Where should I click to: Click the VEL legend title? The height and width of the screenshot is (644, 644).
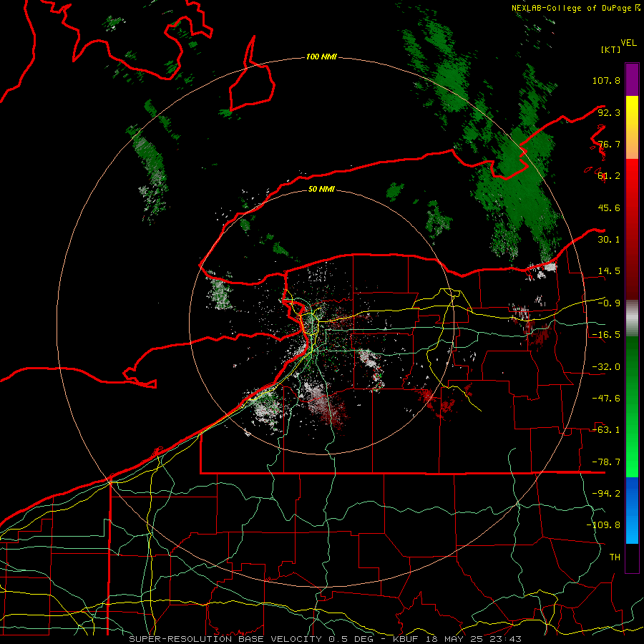628,43
